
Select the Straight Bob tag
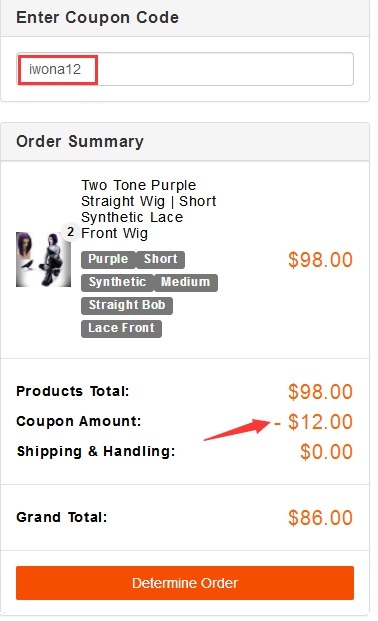(127, 305)
